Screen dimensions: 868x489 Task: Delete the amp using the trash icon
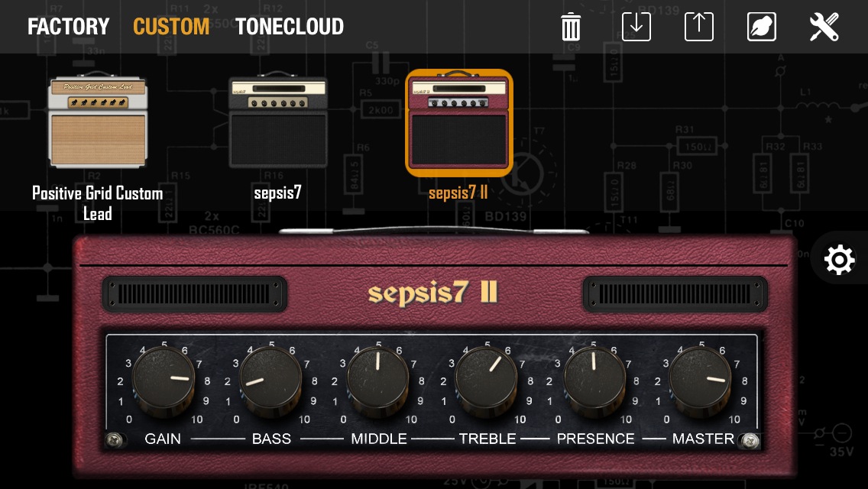571,28
